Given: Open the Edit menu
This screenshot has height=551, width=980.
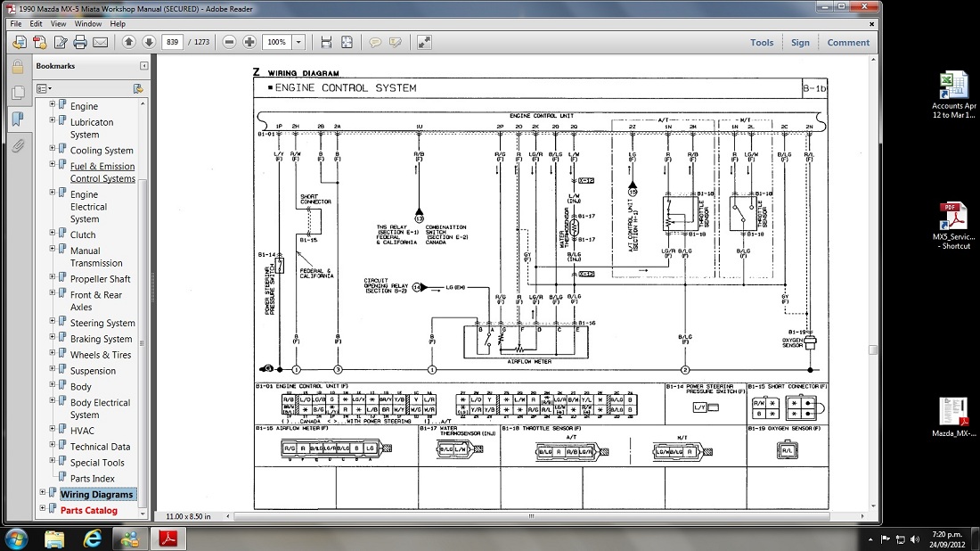Looking at the screenshot, I should click(x=36, y=24).
